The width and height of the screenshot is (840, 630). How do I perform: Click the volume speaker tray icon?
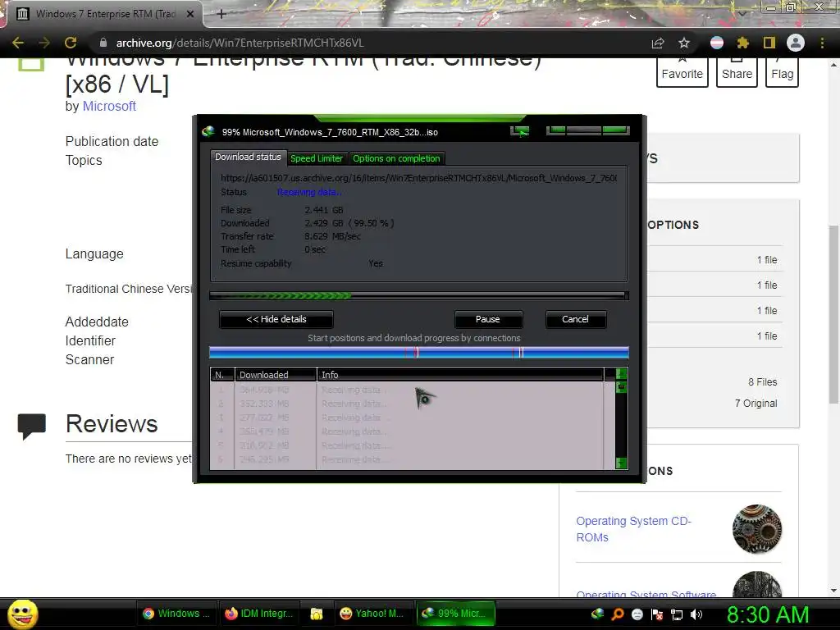point(696,614)
